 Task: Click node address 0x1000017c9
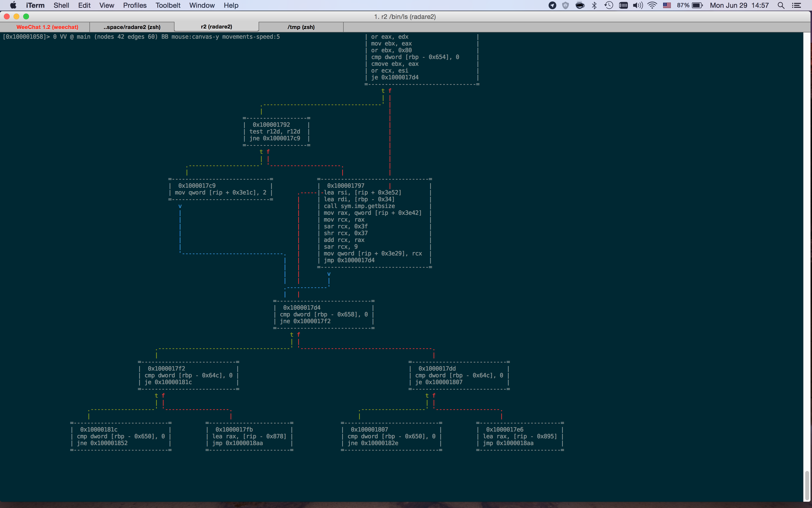point(197,186)
